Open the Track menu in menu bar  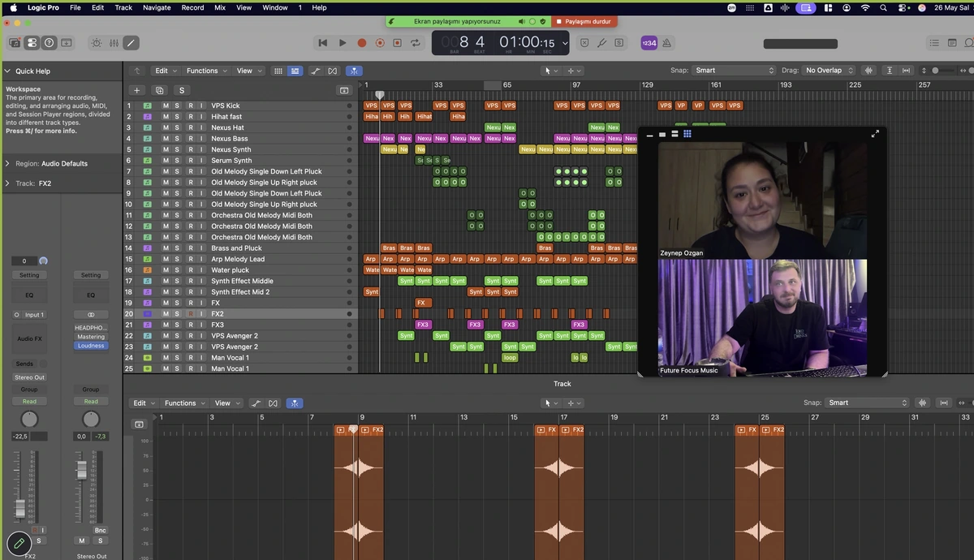pos(123,7)
